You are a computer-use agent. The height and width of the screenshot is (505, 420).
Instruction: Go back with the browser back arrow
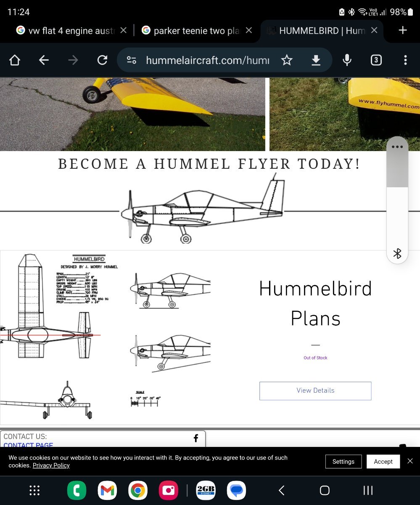(44, 60)
